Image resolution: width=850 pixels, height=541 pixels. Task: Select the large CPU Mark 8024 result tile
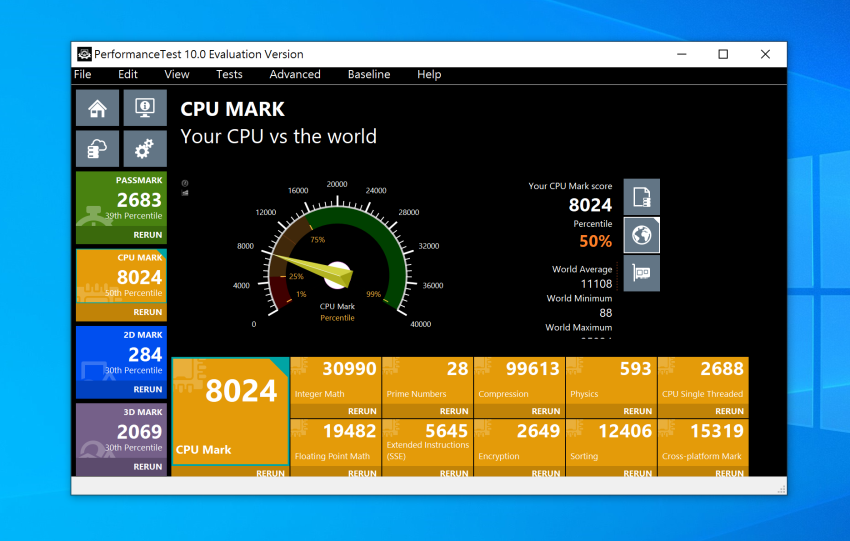pos(230,411)
